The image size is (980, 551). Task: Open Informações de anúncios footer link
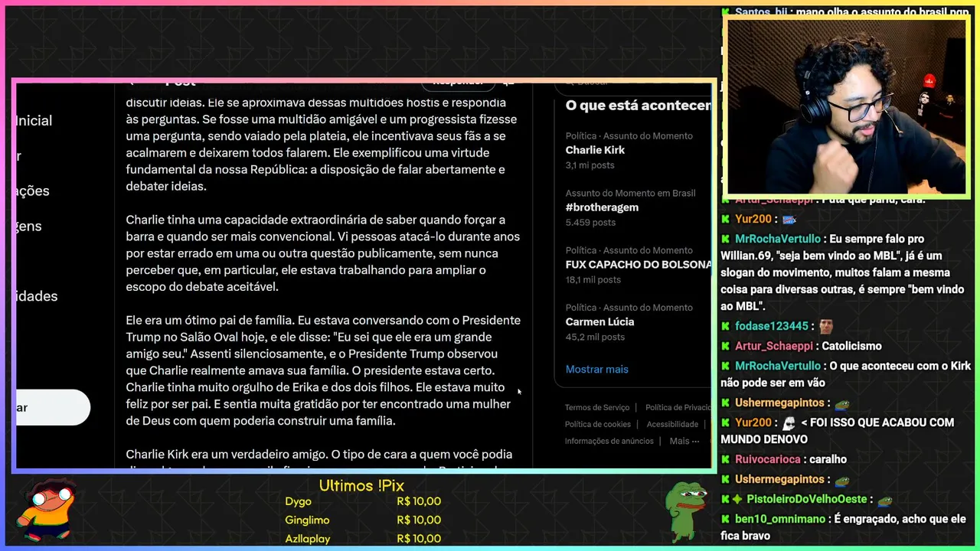coord(609,441)
